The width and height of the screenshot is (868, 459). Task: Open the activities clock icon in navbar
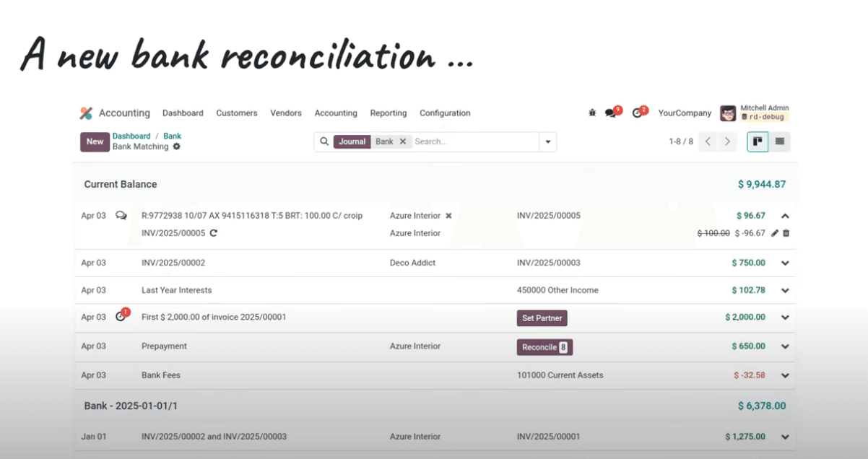637,113
